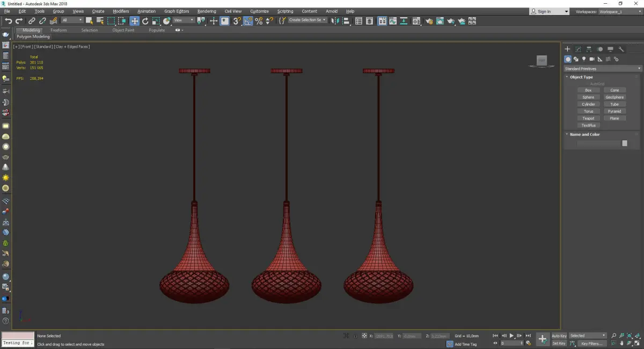Open the Modifiers menu
The height and width of the screenshot is (349, 644).
coord(121,11)
